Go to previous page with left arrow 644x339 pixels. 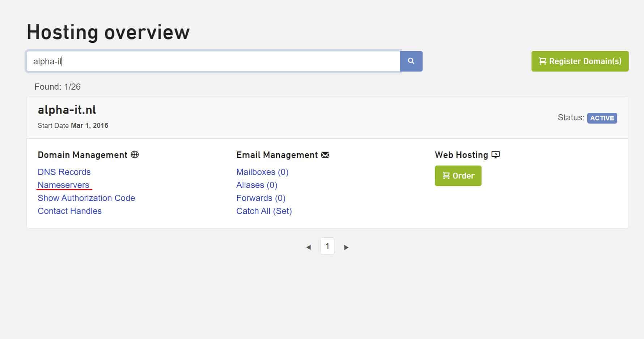coord(308,247)
